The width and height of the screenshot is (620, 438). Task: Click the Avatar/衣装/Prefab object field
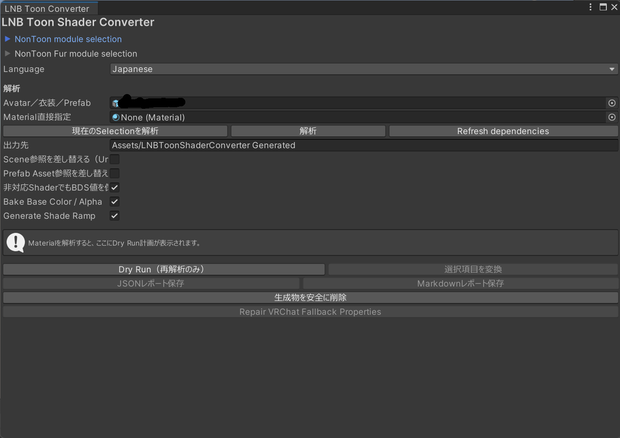click(x=358, y=103)
